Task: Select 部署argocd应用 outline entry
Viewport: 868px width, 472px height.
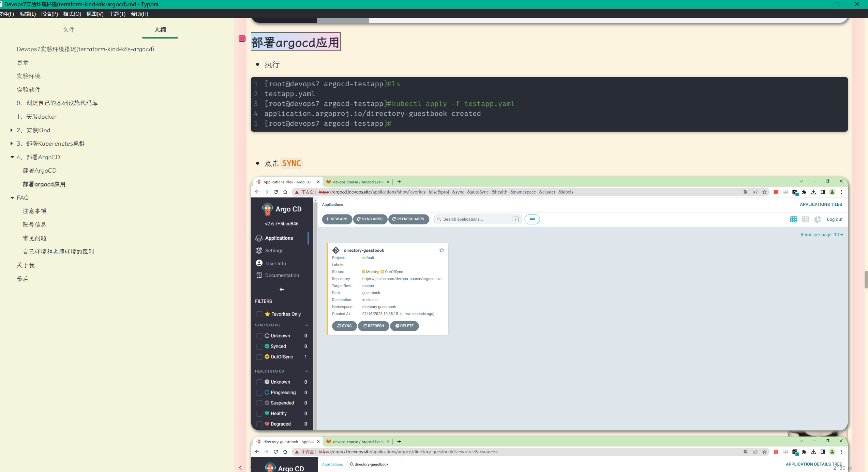Action: 44,184
